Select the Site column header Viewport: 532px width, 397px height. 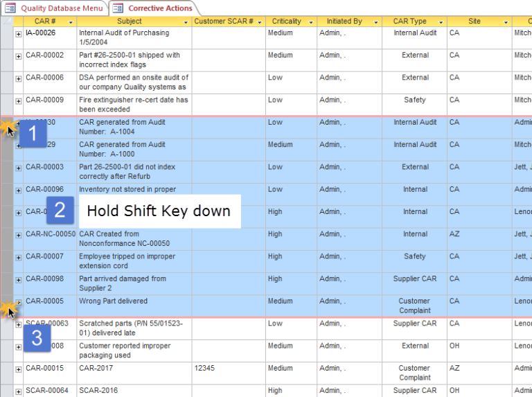(x=474, y=21)
